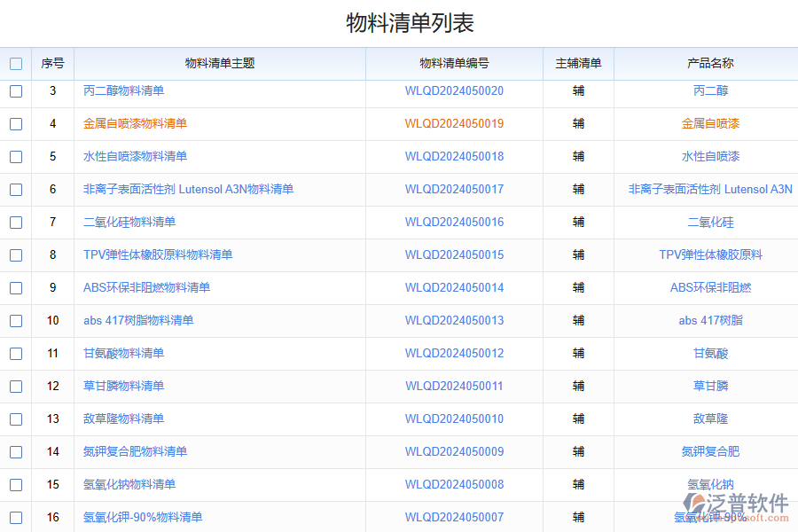This screenshot has width=798, height=532.
Task: Check the checkbox for row 16 氢氧化钾-90%物料清单
Action: [15, 517]
